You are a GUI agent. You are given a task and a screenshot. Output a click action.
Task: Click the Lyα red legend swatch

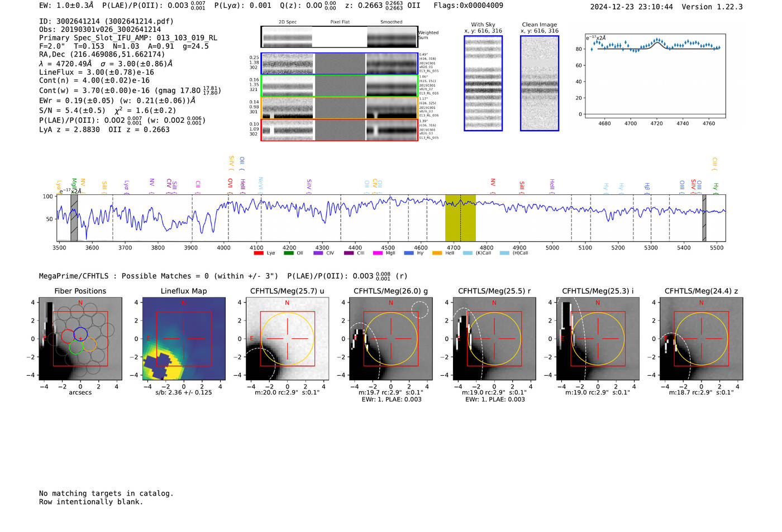[258, 253]
